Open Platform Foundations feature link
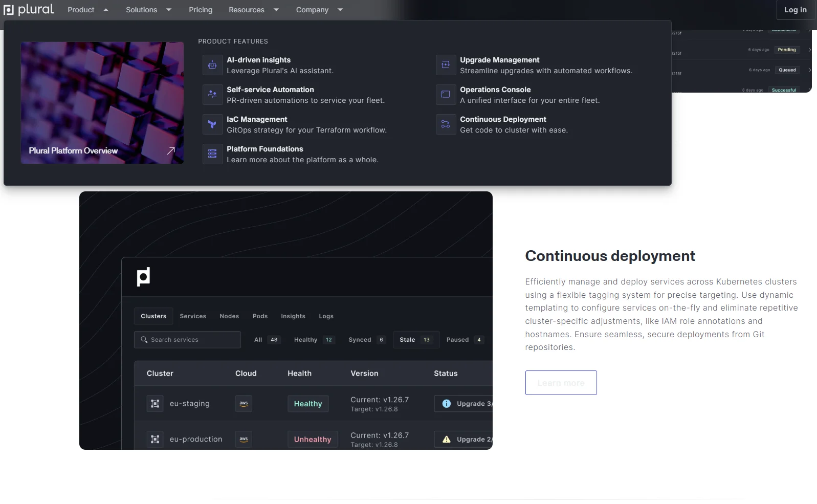Viewport: 817px width, 504px height. (302, 154)
